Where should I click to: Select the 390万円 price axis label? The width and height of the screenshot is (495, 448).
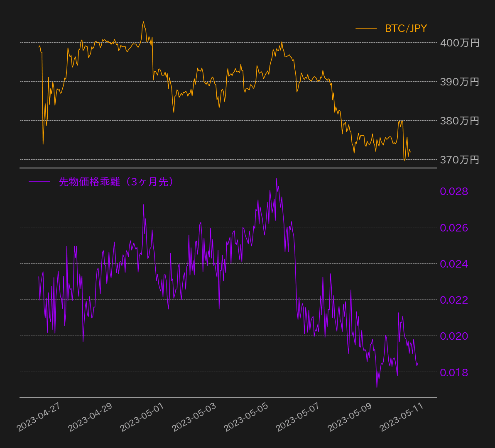click(459, 82)
